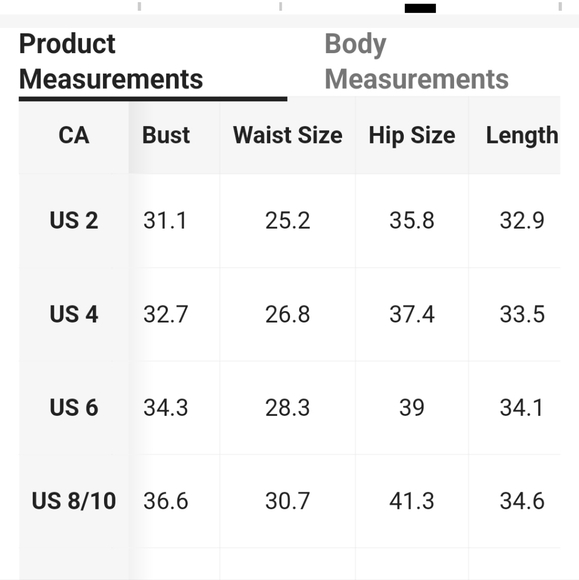Screen dimensions: 579x580
Task: Click the 31.1 bust value for US 2
Action: coord(165,220)
